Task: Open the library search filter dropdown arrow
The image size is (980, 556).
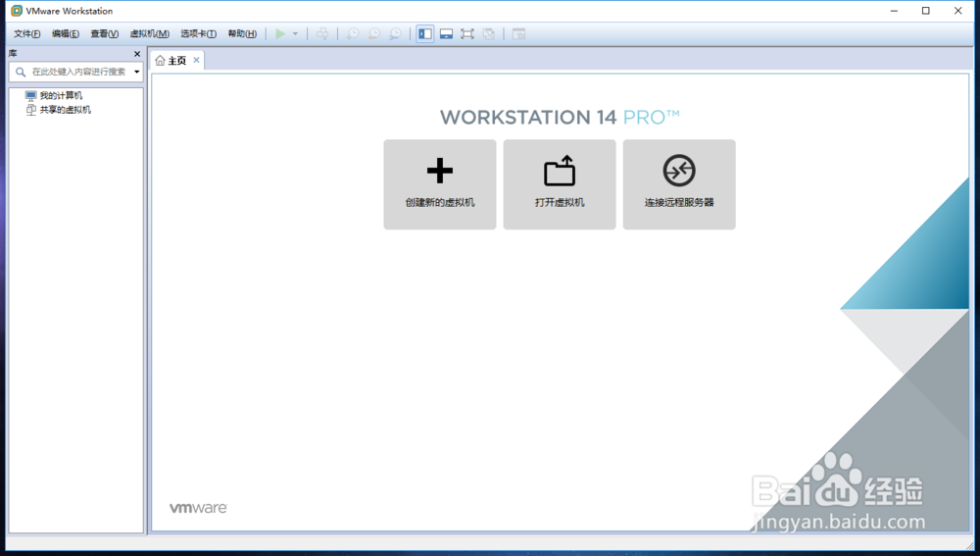Action: coord(137,72)
